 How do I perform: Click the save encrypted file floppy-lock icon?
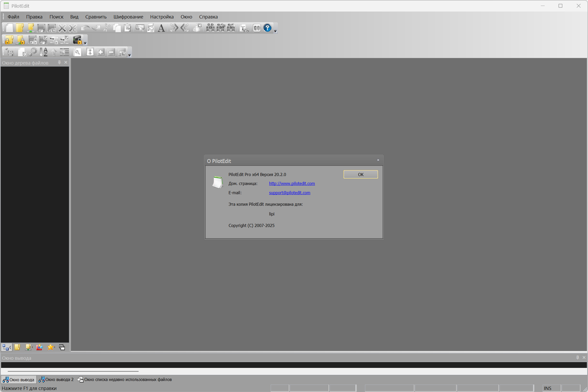click(x=33, y=40)
